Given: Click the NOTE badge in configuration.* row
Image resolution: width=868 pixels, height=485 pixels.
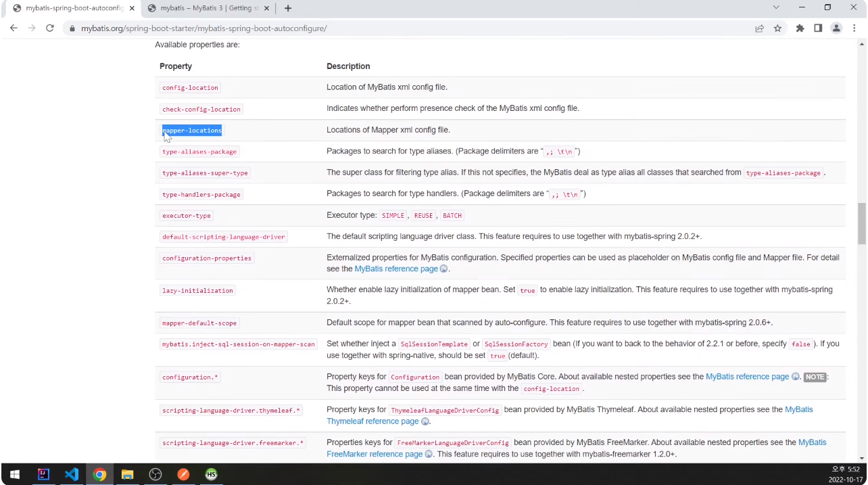Looking at the screenshot, I should point(815,377).
